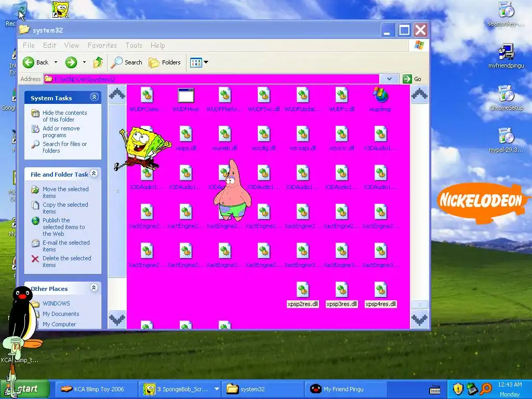Open the Edit menu
Viewport: 532px width, 399px height.
tap(49, 45)
